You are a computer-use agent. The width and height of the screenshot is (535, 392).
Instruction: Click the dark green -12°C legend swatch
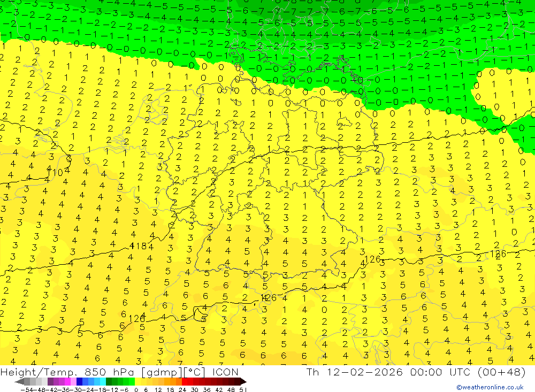pyautogui.click(x=109, y=381)
